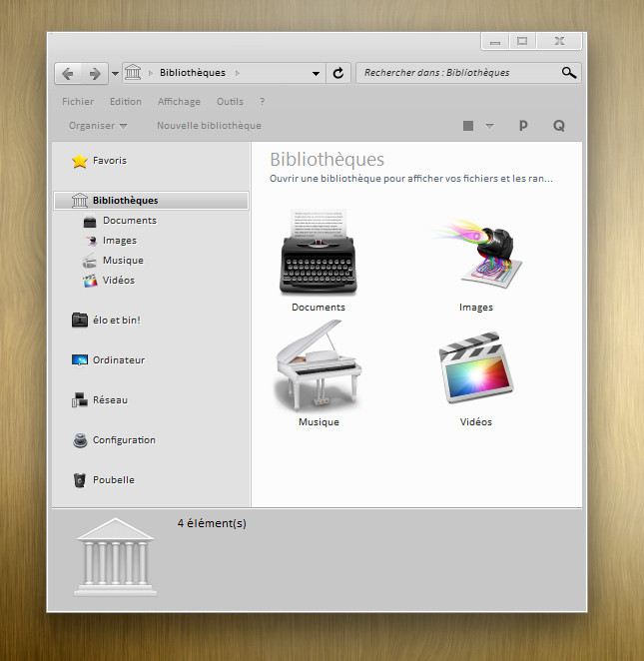The width and height of the screenshot is (644, 661).
Task: Select Bibliothèques in the navigation pane
Action: (x=151, y=201)
